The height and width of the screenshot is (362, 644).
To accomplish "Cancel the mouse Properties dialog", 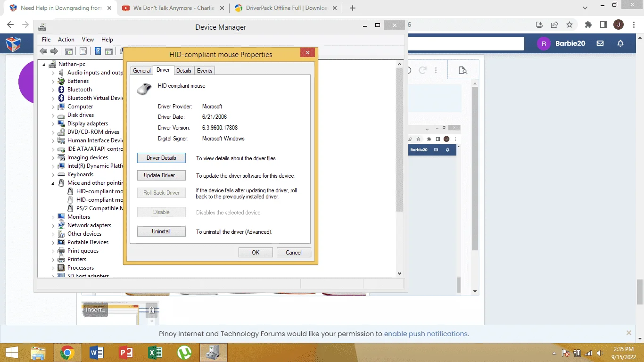I will coord(294,253).
